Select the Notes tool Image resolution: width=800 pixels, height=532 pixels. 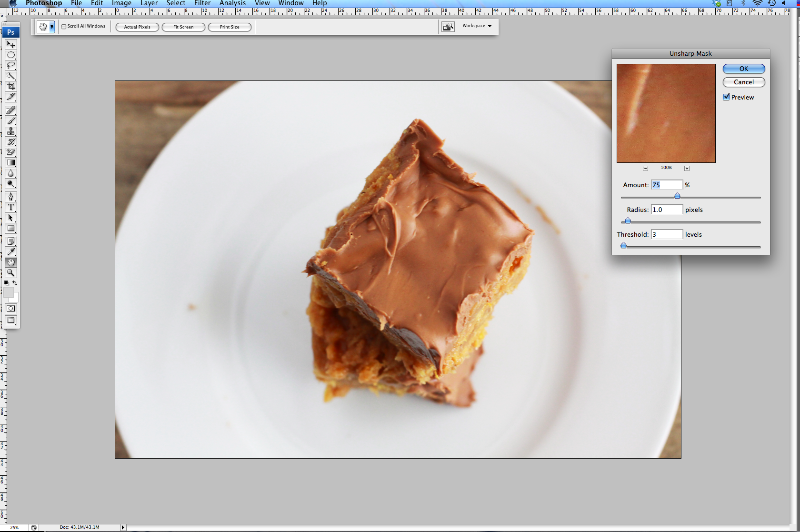pos(11,241)
